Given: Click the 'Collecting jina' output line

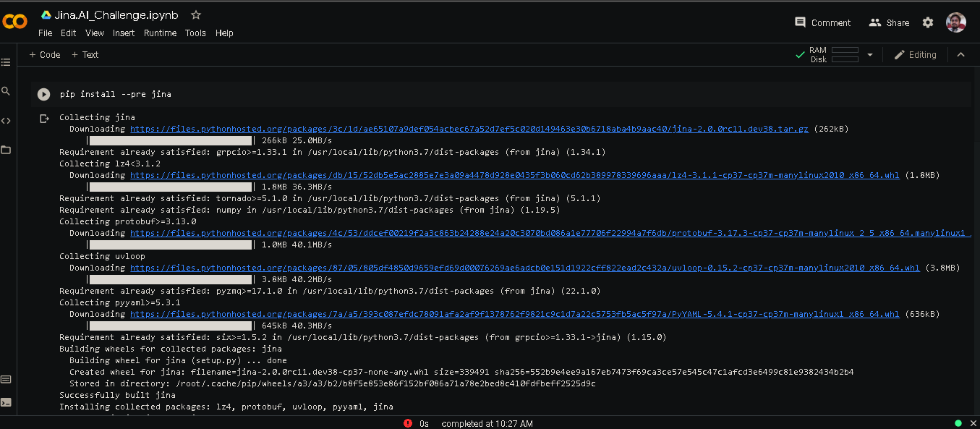Looking at the screenshot, I should 97,117.
